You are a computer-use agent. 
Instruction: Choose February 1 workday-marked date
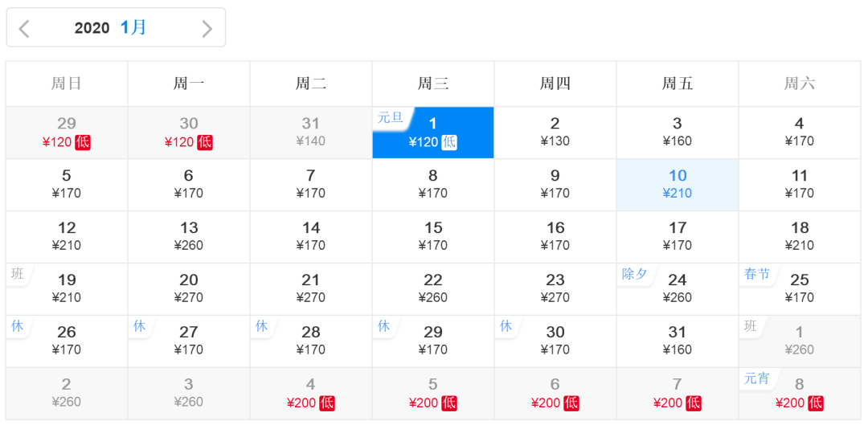(x=800, y=341)
